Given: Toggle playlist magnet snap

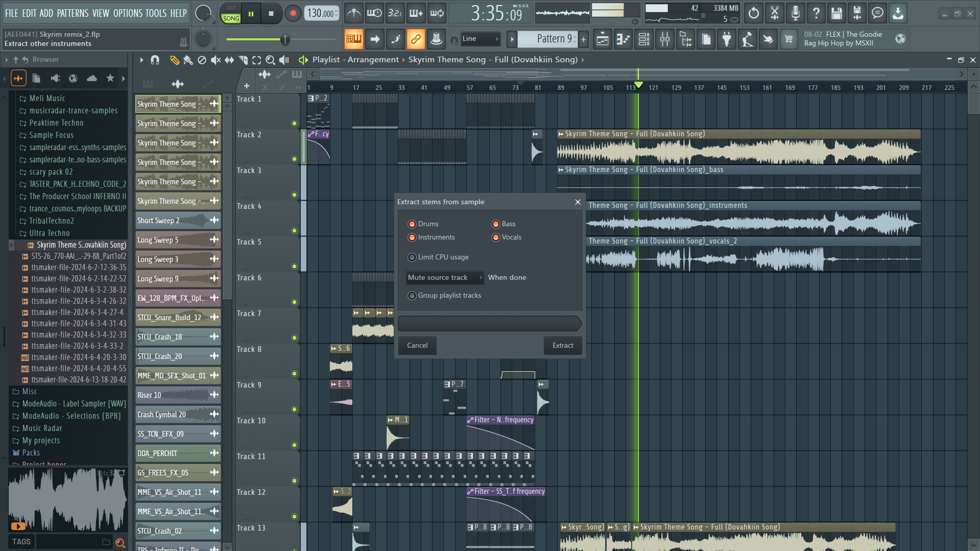Looking at the screenshot, I should tap(155, 60).
